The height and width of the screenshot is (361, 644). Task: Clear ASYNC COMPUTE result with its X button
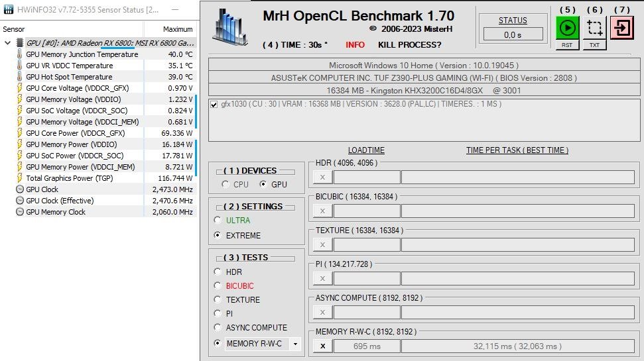(x=322, y=312)
